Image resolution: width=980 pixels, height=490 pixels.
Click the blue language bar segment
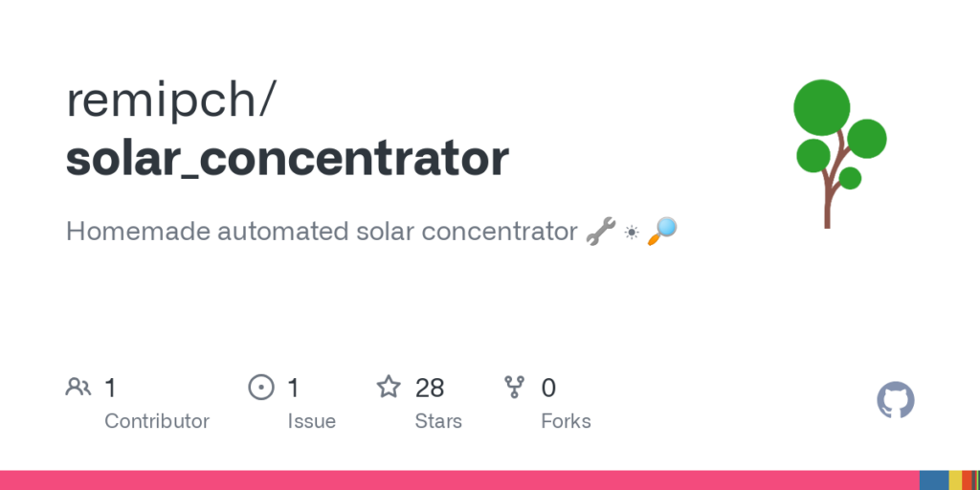tap(933, 480)
